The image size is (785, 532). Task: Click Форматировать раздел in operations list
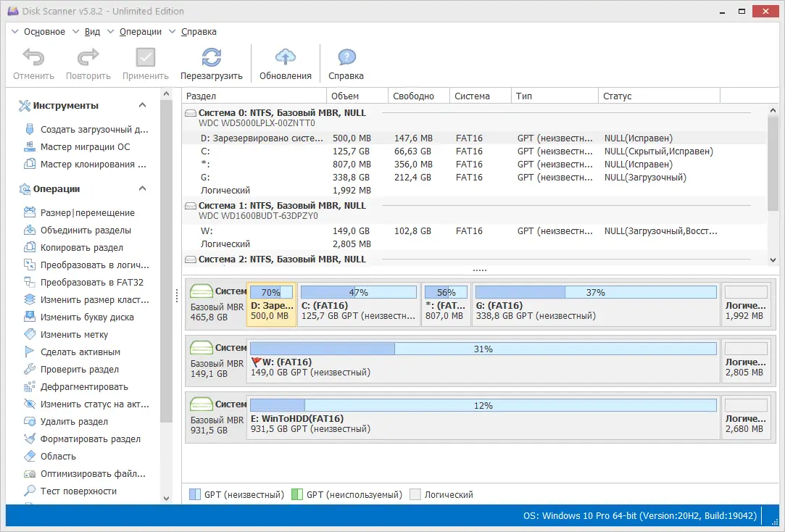pyautogui.click(x=90, y=439)
